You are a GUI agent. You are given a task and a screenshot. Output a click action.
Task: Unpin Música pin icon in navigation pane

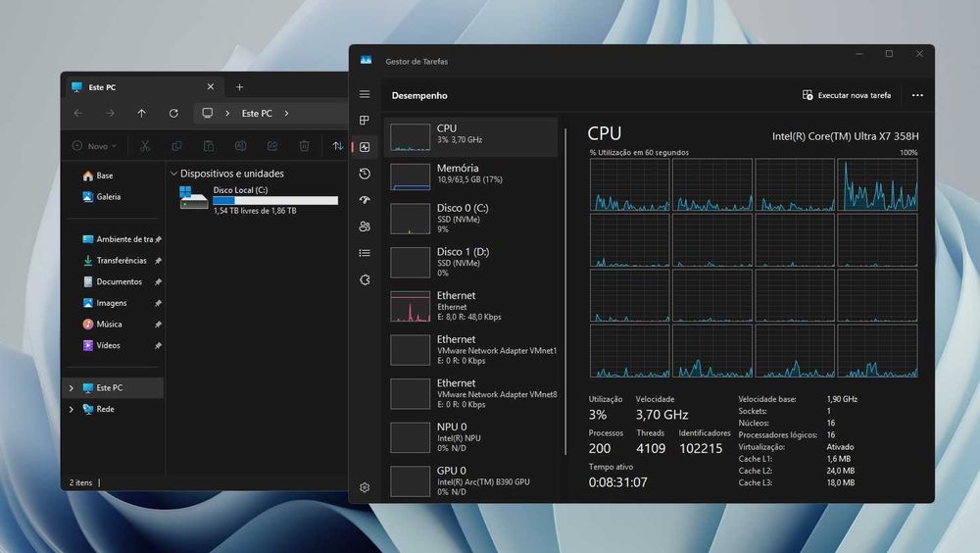click(x=158, y=325)
